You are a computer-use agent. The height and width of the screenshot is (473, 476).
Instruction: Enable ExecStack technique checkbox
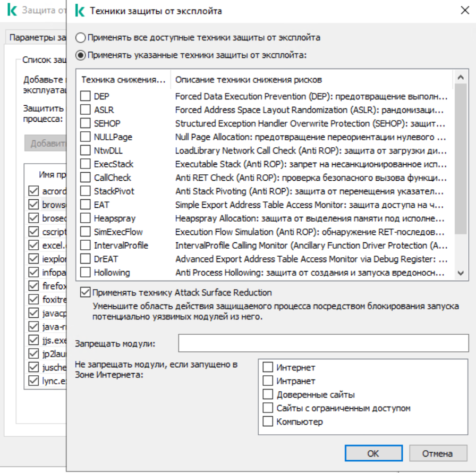pyautogui.click(x=86, y=164)
